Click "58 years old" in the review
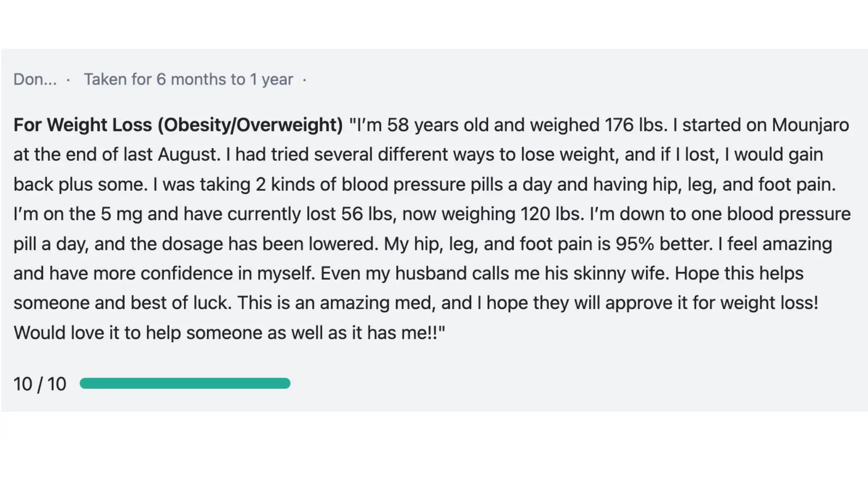This screenshot has width=868, height=488. (x=438, y=125)
